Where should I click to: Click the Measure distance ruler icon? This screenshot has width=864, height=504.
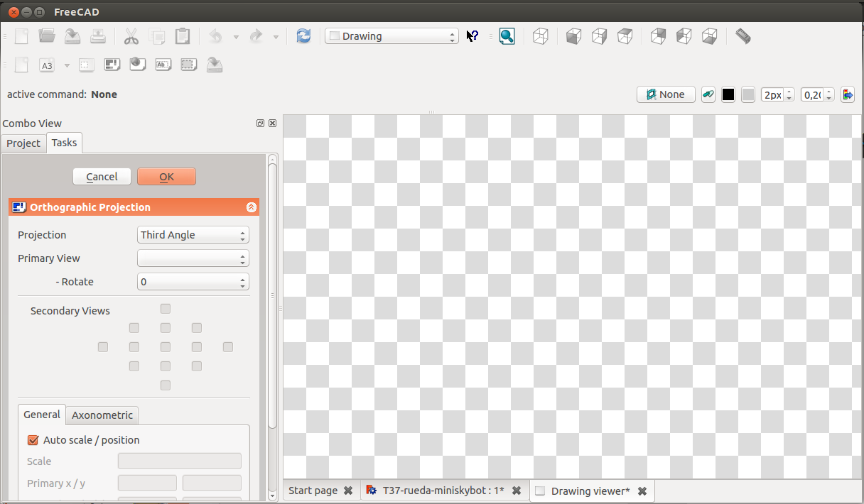[x=742, y=36]
